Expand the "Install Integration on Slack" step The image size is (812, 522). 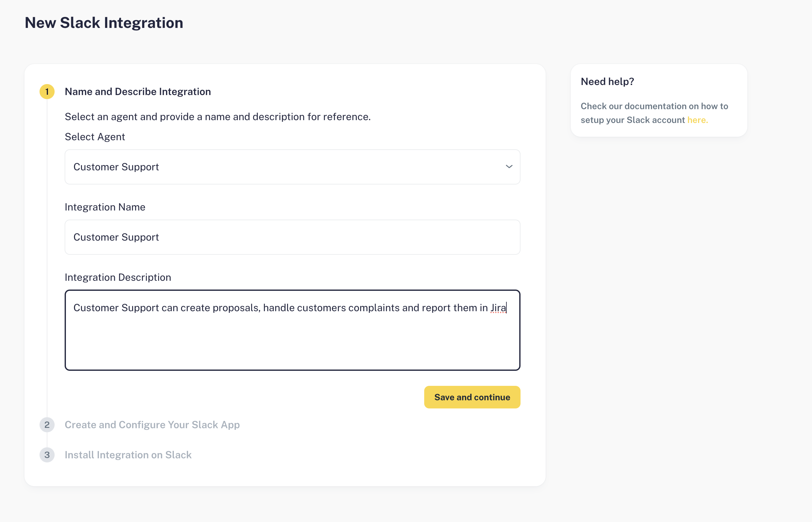128,455
